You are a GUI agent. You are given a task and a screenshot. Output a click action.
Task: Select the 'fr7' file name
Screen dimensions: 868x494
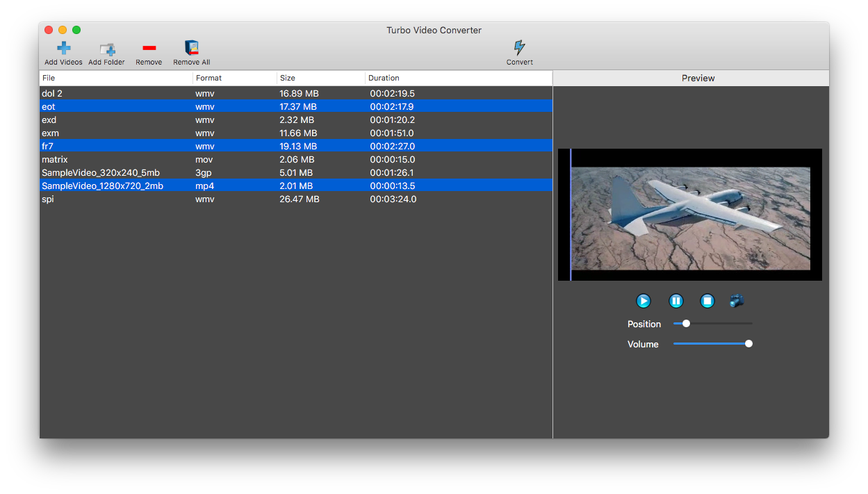point(48,146)
